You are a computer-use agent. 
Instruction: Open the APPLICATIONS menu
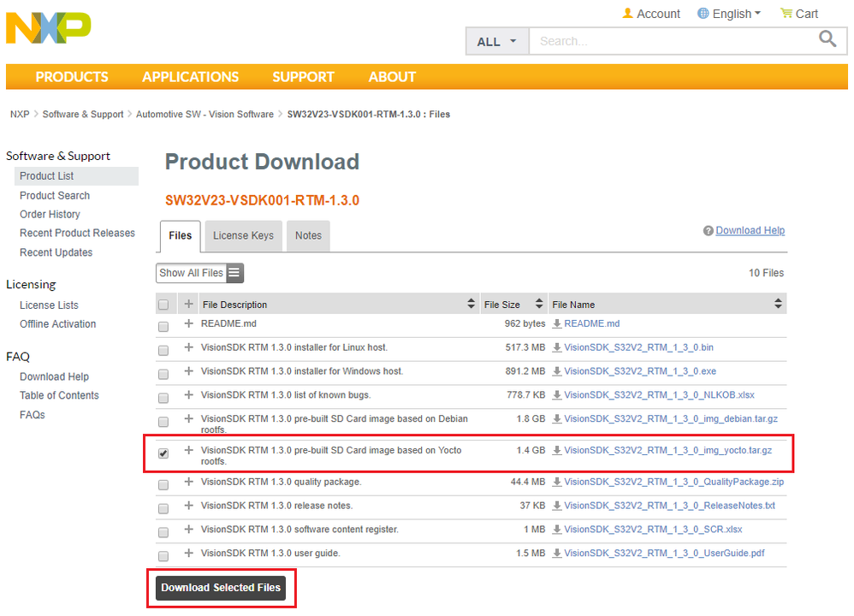(x=191, y=77)
